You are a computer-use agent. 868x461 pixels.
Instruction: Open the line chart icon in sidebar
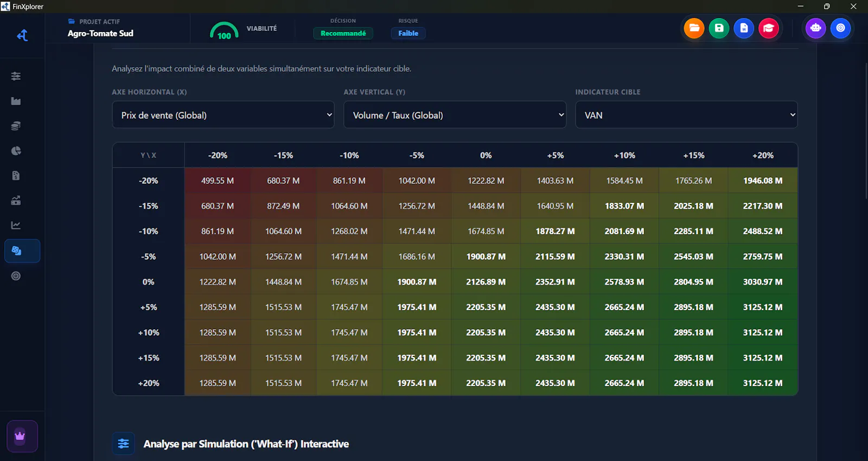tap(16, 225)
